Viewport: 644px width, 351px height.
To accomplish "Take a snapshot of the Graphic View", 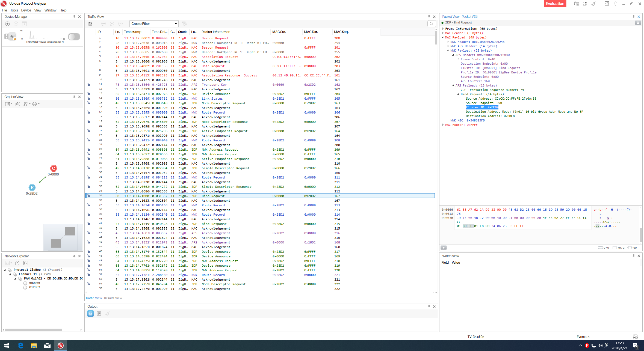I will [17, 104].
